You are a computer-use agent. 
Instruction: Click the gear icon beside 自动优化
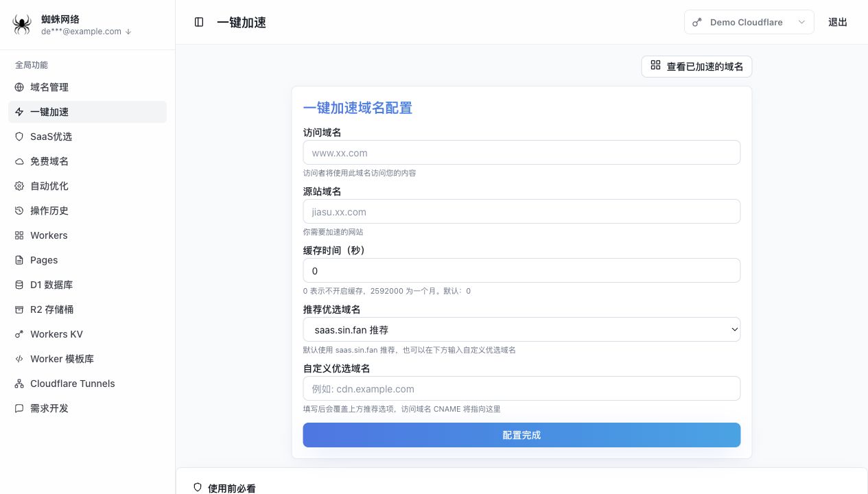pyautogui.click(x=19, y=186)
